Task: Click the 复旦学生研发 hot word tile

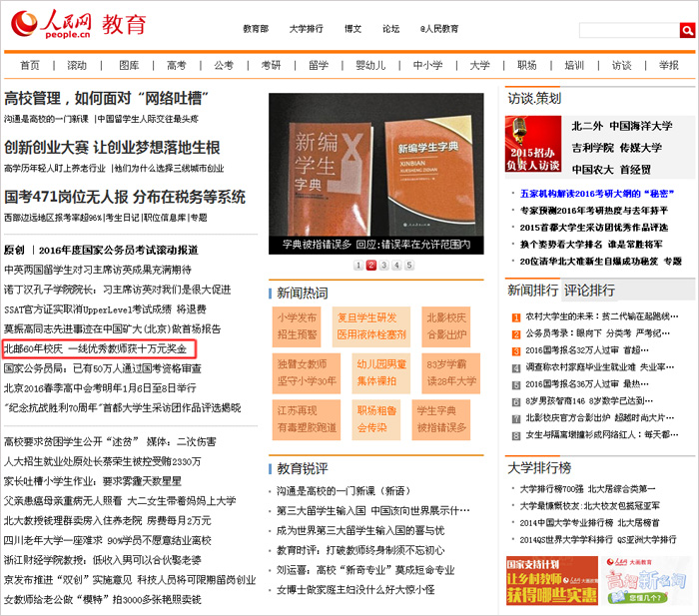Action: coord(370,325)
